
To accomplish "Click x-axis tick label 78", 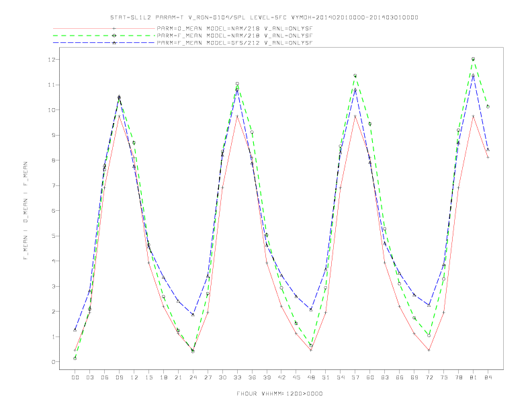I will [459, 377].
